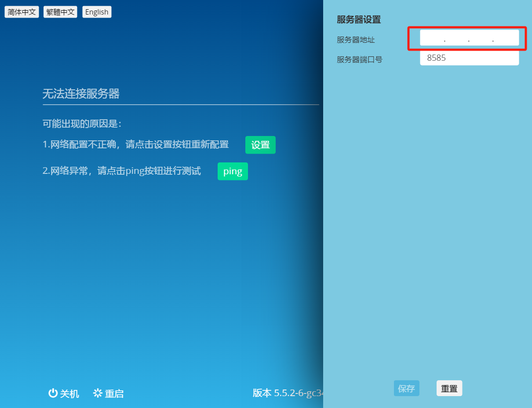Image resolution: width=532 pixels, height=408 pixels.
Task: Click the 关机 shutdown text label
Action: click(x=69, y=393)
